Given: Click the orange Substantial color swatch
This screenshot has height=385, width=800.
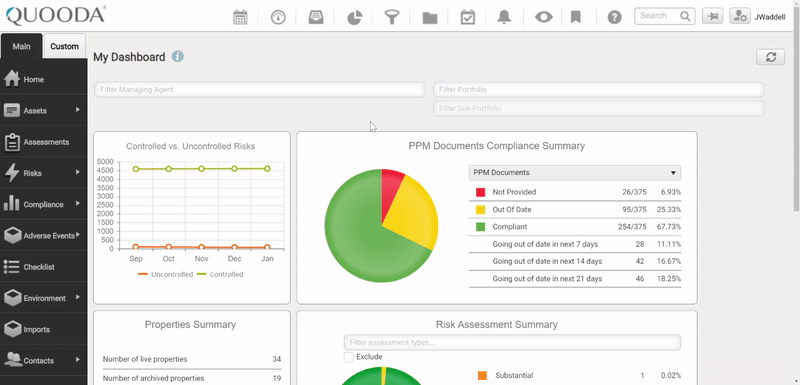Looking at the screenshot, I should (482, 375).
